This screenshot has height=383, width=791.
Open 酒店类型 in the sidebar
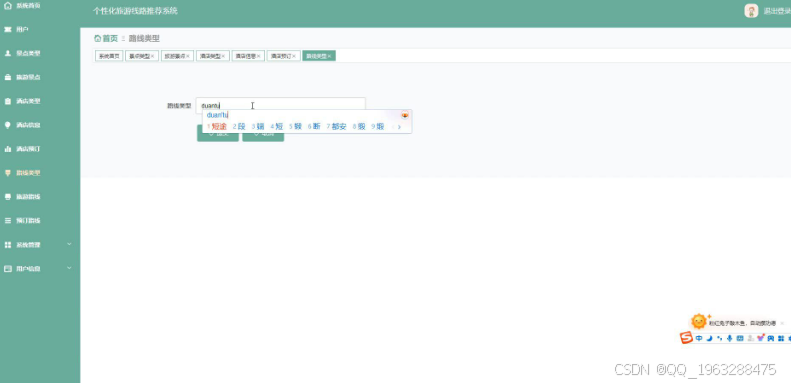pyautogui.click(x=28, y=101)
